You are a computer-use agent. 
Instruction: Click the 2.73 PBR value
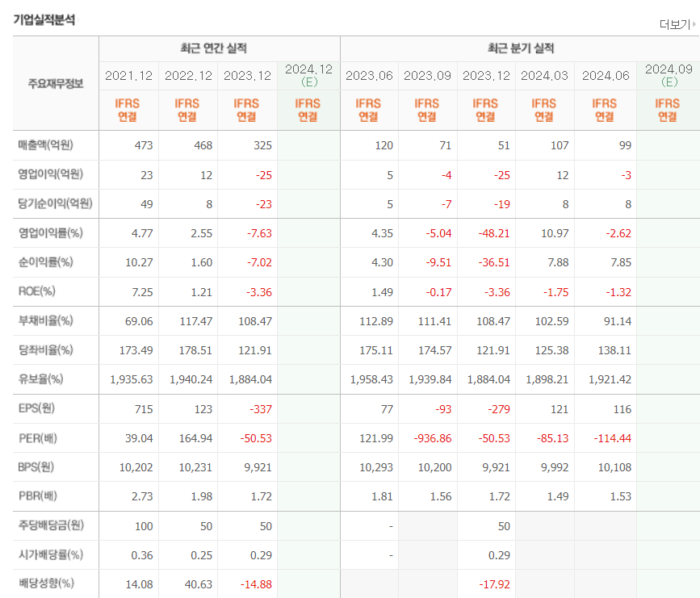coord(142,496)
